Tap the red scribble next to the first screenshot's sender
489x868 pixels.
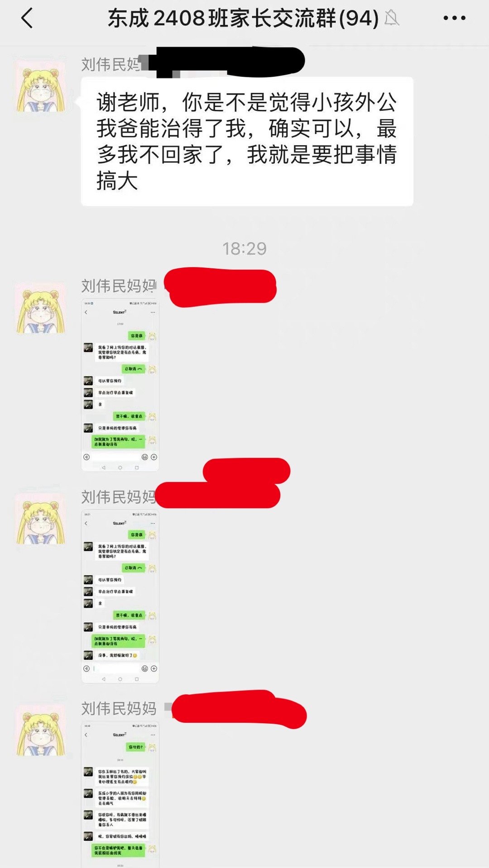coord(221,287)
